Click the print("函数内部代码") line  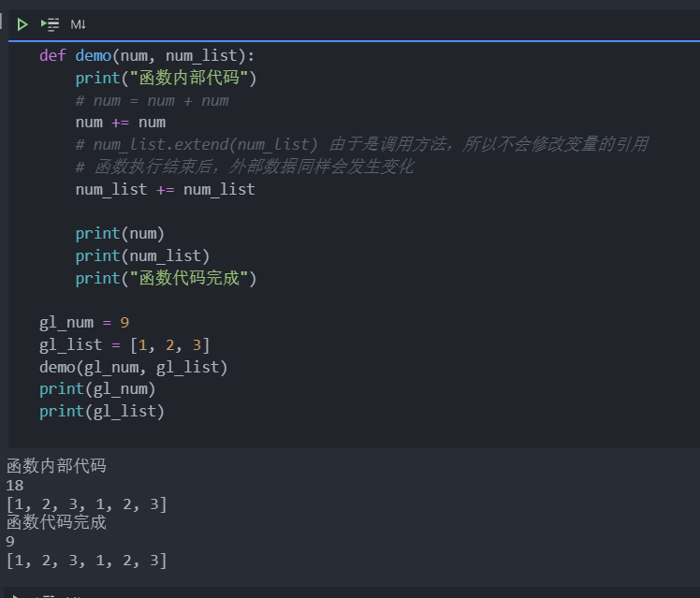pyautogui.click(x=166, y=78)
